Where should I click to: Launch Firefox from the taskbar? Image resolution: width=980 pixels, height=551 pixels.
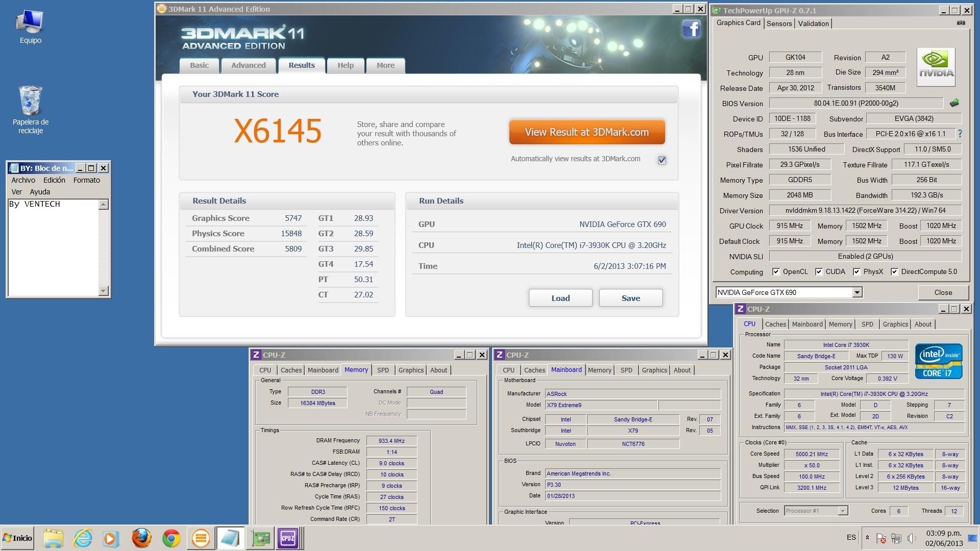pyautogui.click(x=141, y=538)
